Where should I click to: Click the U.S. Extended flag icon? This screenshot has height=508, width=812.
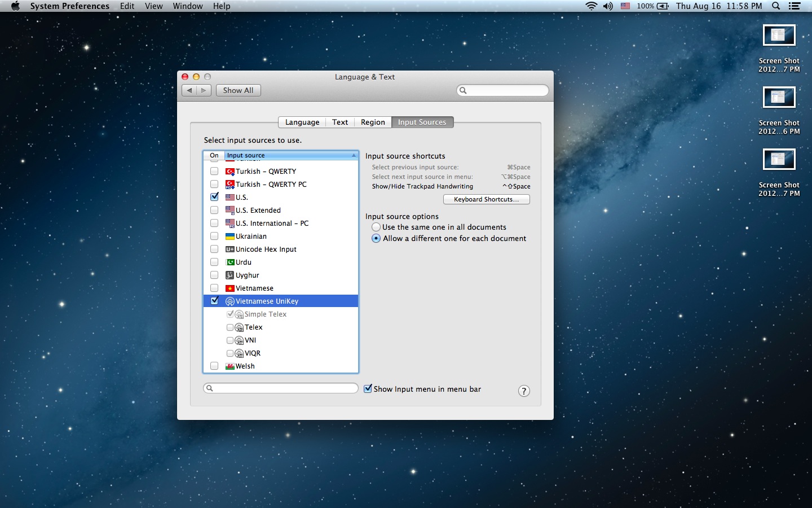tap(230, 210)
